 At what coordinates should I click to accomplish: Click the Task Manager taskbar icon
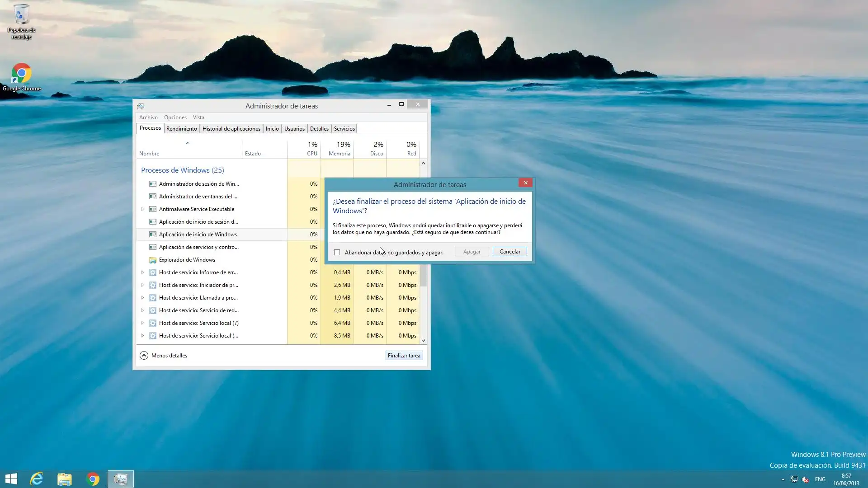[121, 479]
